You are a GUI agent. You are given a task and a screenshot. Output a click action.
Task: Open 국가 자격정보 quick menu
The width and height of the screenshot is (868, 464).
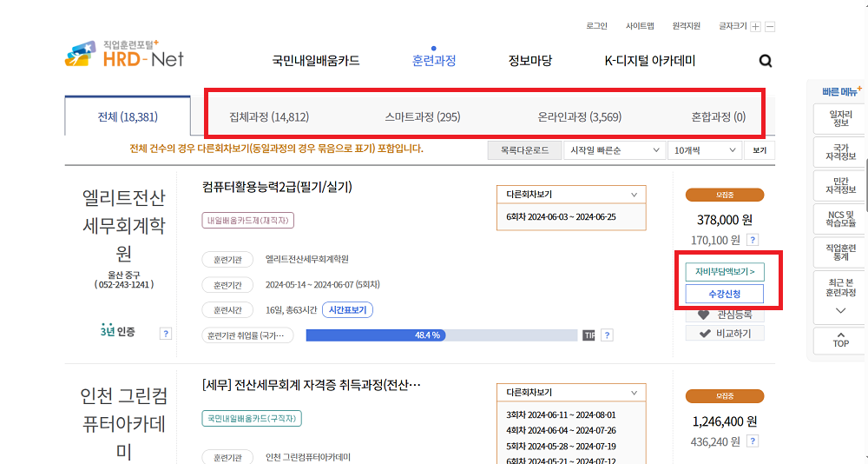point(840,152)
